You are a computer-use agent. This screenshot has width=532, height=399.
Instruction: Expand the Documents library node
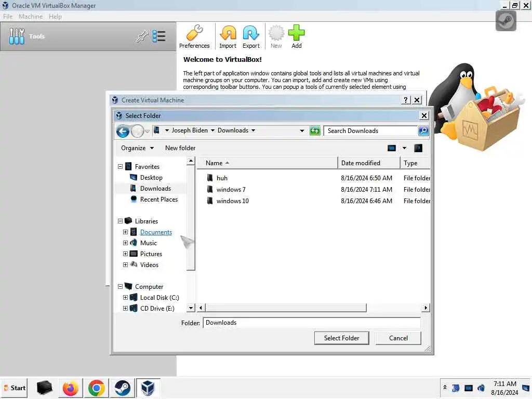tap(126, 232)
